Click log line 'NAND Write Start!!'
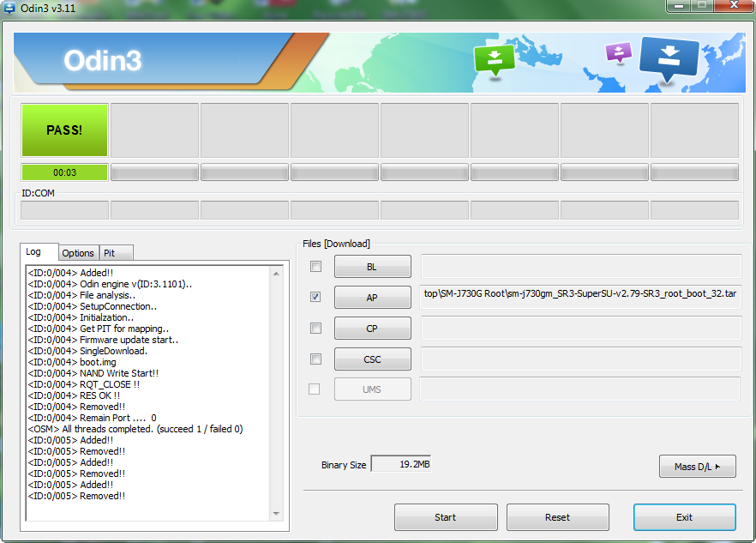 pyautogui.click(x=93, y=373)
